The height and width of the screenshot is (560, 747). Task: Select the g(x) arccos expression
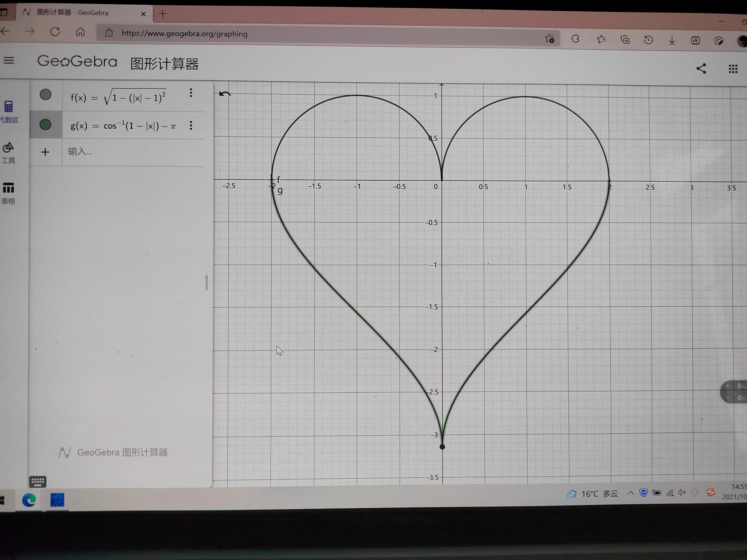[x=123, y=126]
